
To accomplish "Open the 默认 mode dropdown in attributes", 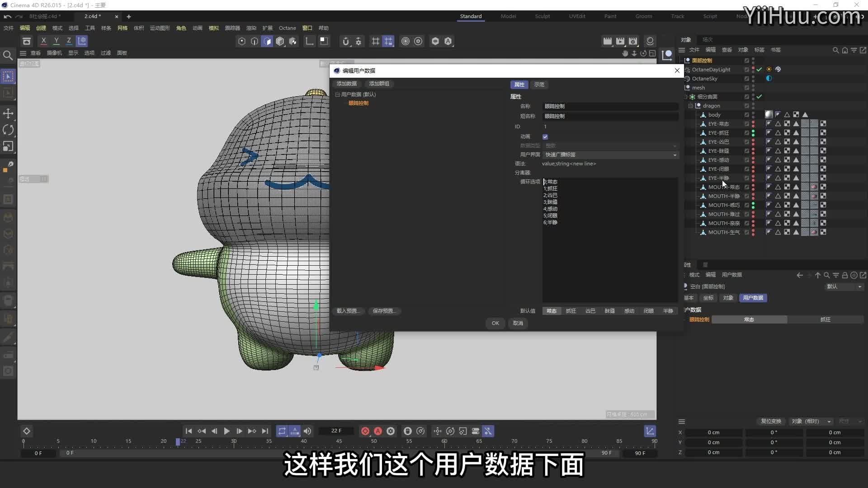I will (844, 286).
